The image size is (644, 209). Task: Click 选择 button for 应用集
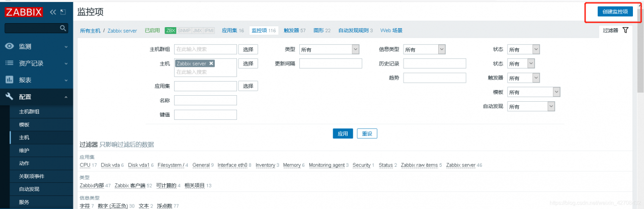(248, 86)
